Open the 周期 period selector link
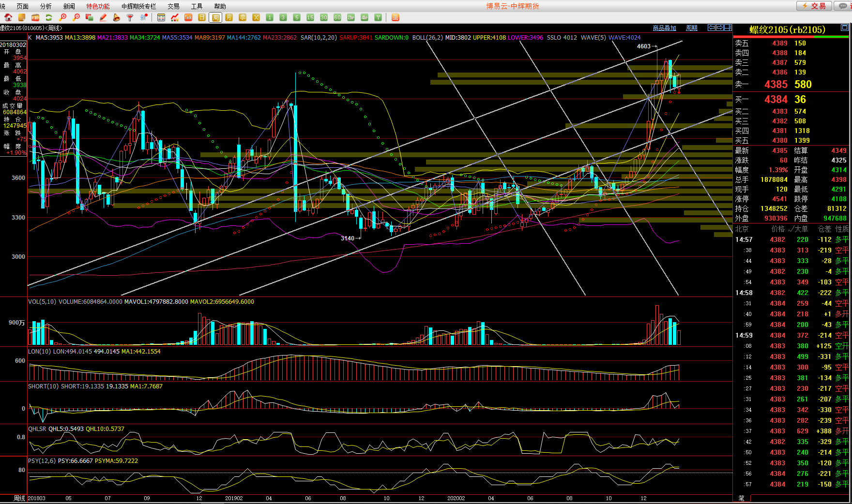Screen dimensions: 852x504 point(692,28)
